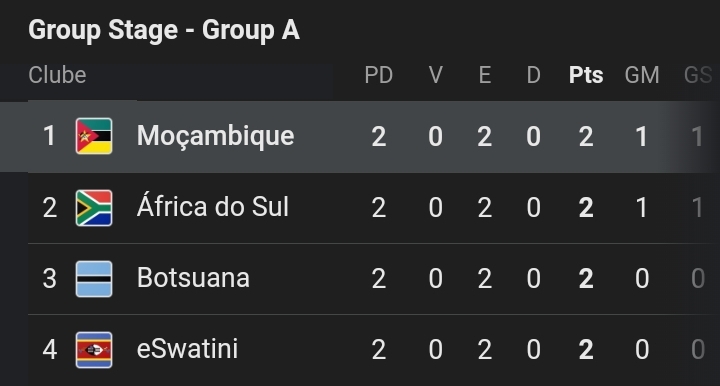Click the D losses column header
Screen dimensions: 720x386
click(533, 75)
